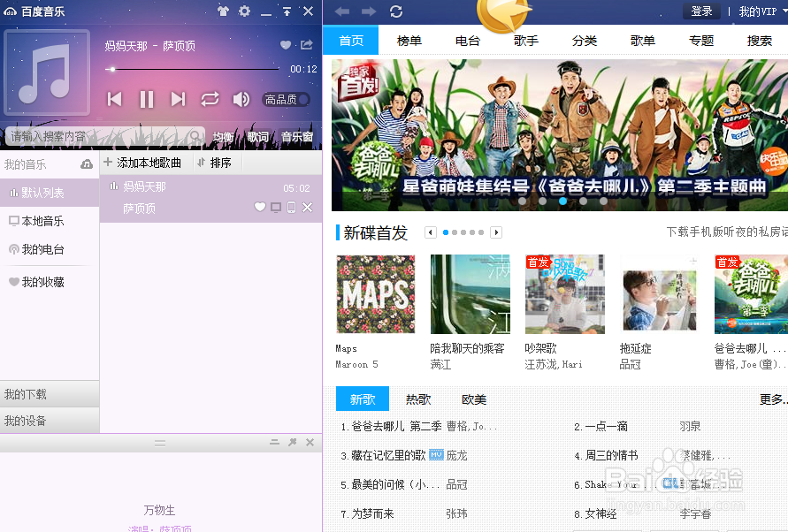Switch to 歌手 tab
The height and width of the screenshot is (532, 788).
[525, 40]
